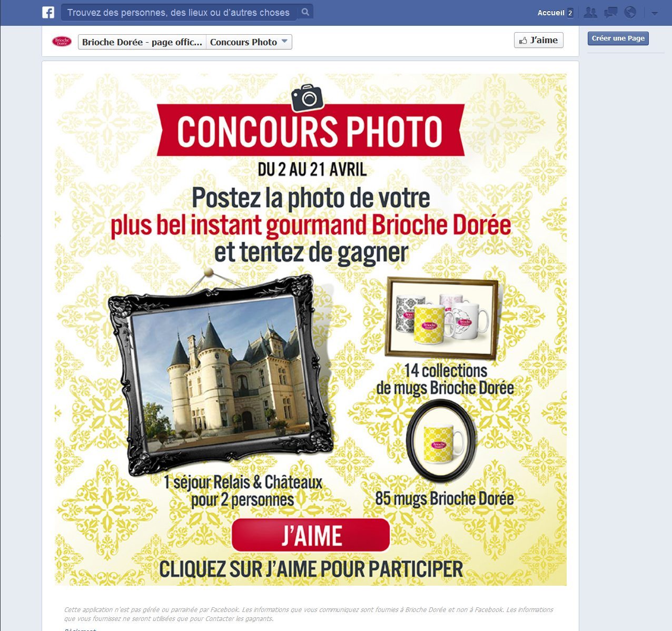Image resolution: width=672 pixels, height=631 pixels.
Task: Click the search magnifier icon
Action: [x=305, y=12]
